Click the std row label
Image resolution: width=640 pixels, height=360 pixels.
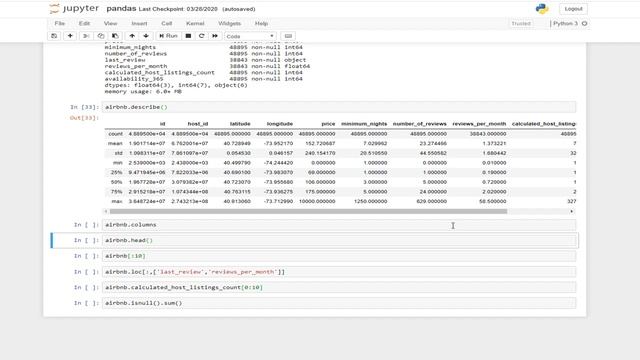pyautogui.click(x=118, y=153)
